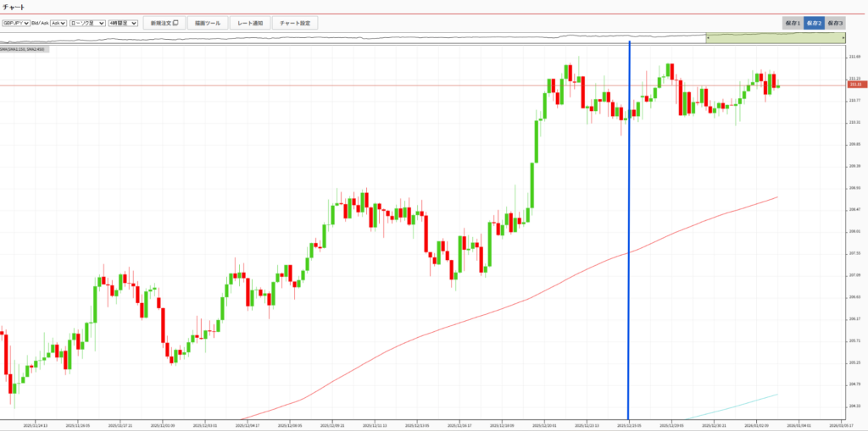This screenshot has height=431, width=868.
Task: Open the ローソク足 chart type dropdown
Action: click(x=86, y=23)
